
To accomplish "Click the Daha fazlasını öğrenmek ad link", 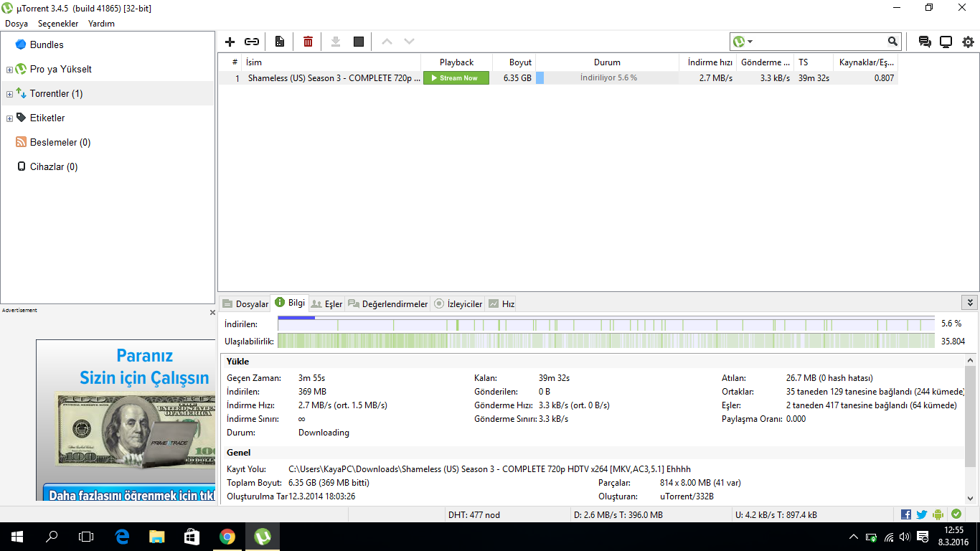I will tap(129, 495).
